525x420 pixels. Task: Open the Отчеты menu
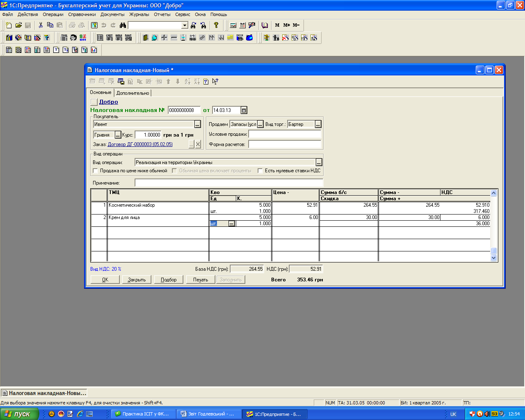click(162, 14)
